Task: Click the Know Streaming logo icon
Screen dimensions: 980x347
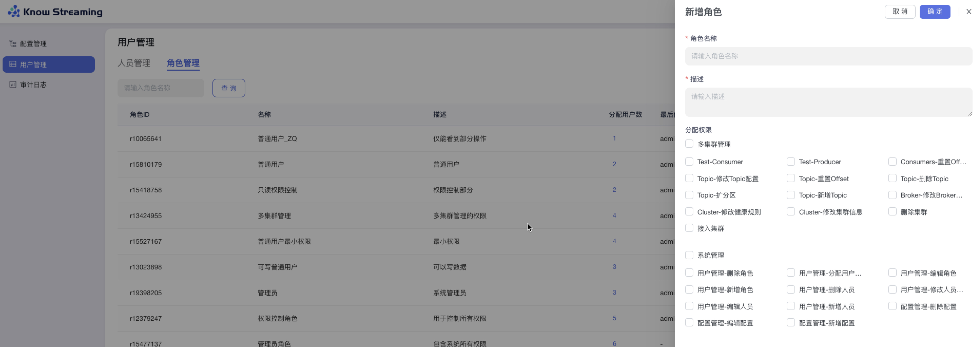Action: tap(14, 11)
